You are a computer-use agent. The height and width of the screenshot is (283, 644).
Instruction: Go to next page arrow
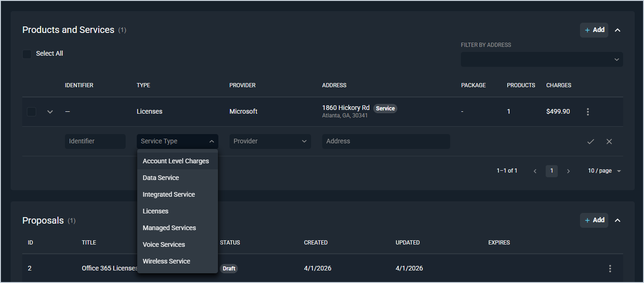568,171
